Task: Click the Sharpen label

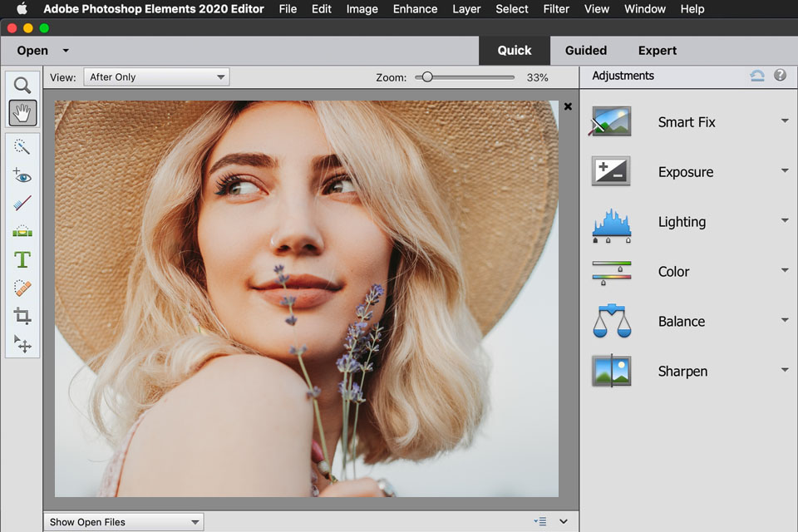Action: 682,372
